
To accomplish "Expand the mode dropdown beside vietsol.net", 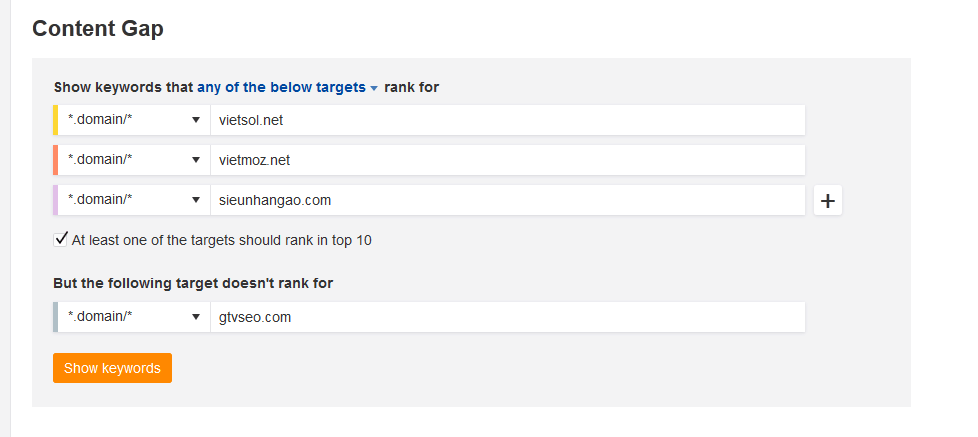I will (134, 120).
